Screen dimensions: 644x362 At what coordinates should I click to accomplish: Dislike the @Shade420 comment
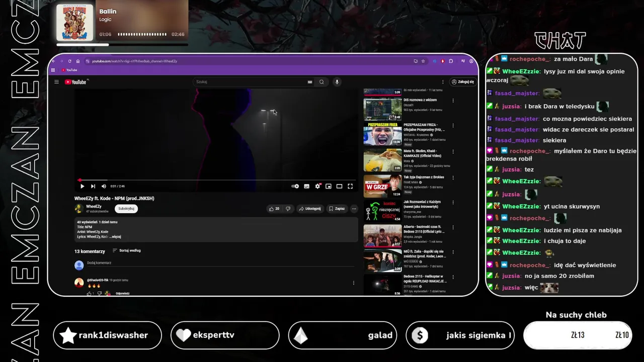[99, 293]
